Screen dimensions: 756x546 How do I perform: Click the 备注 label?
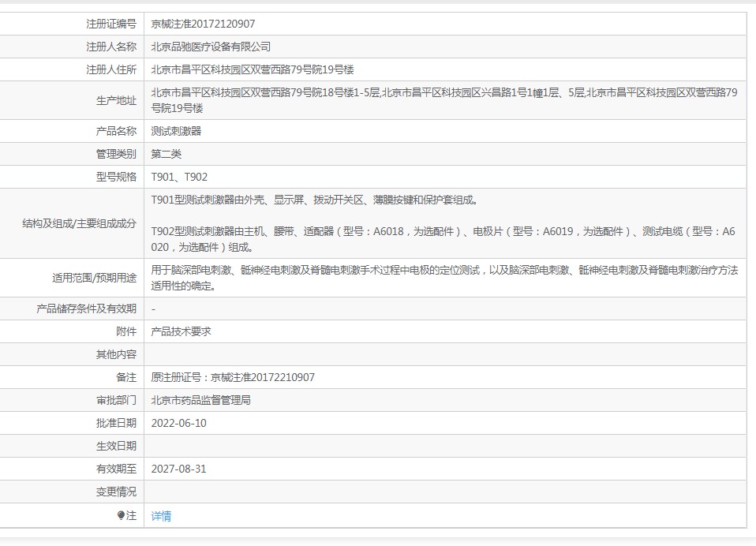[126, 377]
